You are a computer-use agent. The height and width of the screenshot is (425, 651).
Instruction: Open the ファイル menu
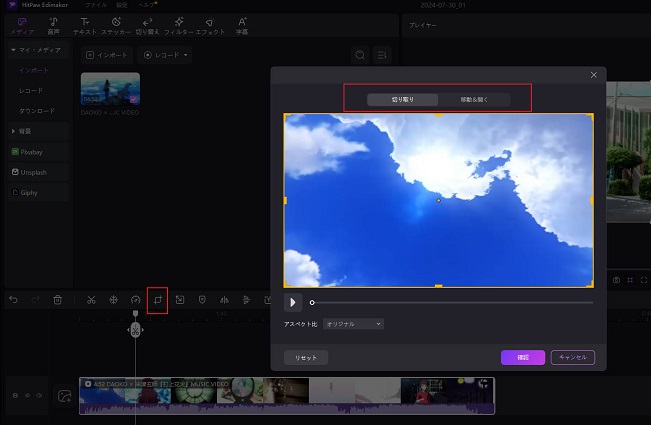click(95, 5)
